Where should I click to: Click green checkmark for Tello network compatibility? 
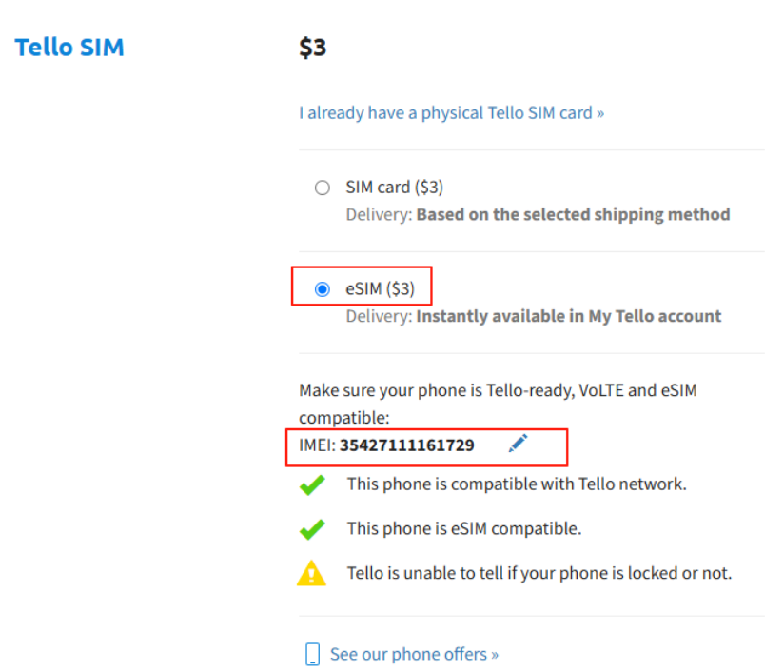click(x=312, y=484)
